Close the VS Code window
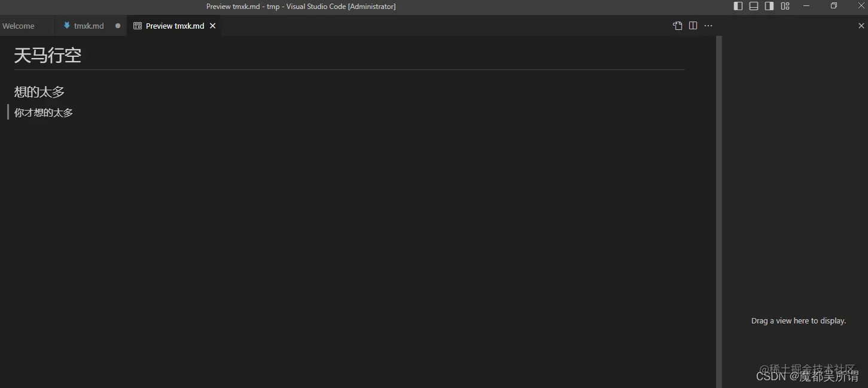The height and width of the screenshot is (388, 868). (x=861, y=6)
